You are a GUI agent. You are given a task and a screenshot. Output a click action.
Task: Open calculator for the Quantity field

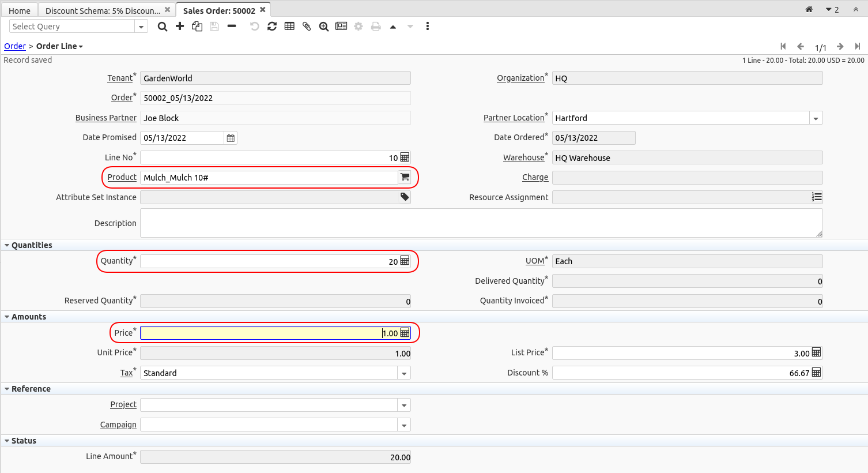tap(405, 261)
